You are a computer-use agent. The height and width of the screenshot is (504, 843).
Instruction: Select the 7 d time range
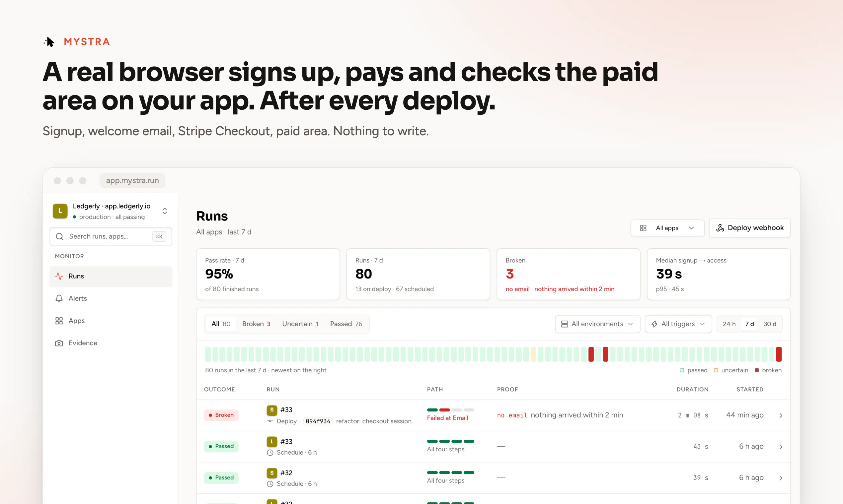point(749,324)
